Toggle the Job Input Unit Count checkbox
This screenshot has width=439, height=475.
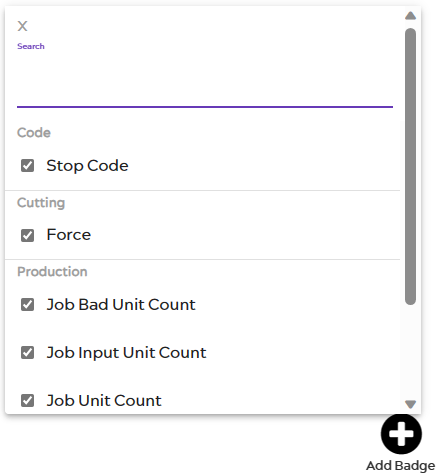coord(27,352)
